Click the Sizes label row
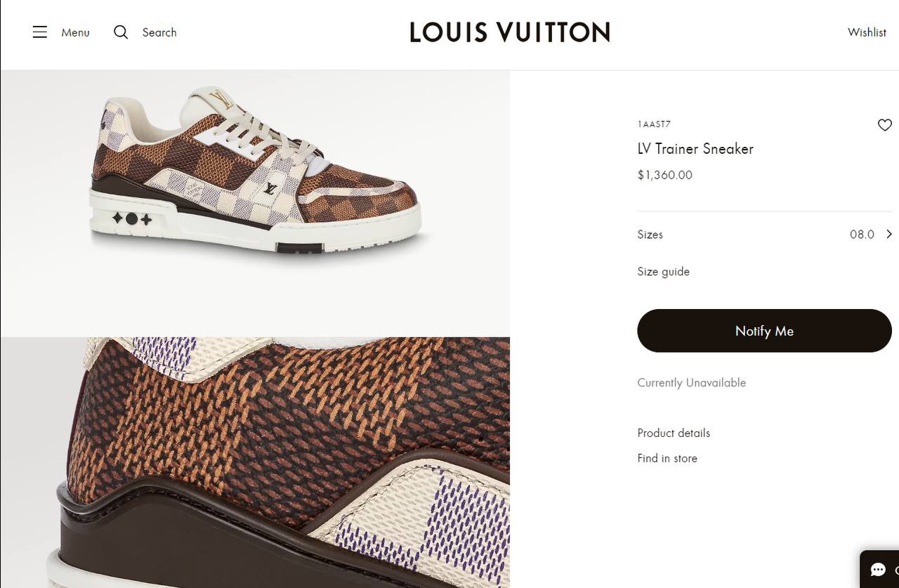 [650, 235]
